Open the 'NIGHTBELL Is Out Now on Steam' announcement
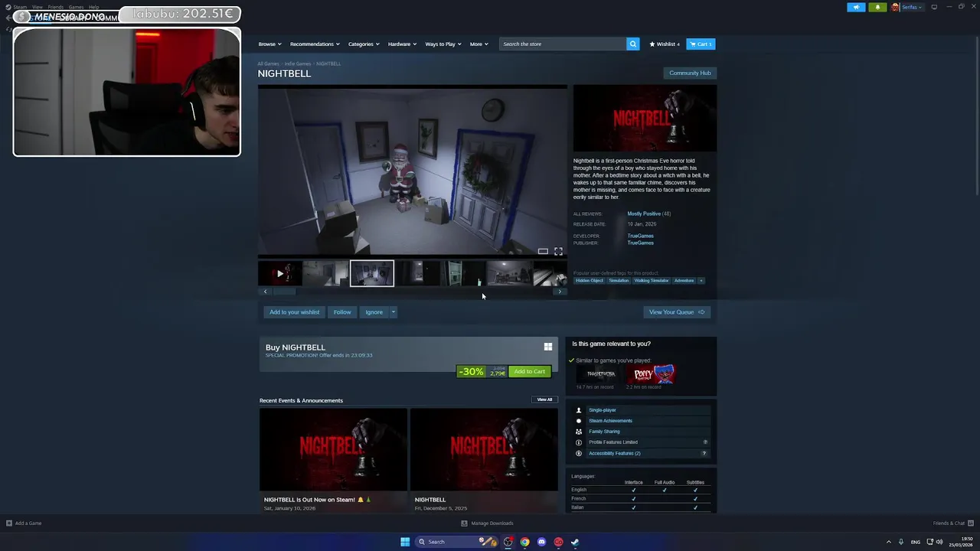The width and height of the screenshot is (980, 551). click(333, 459)
